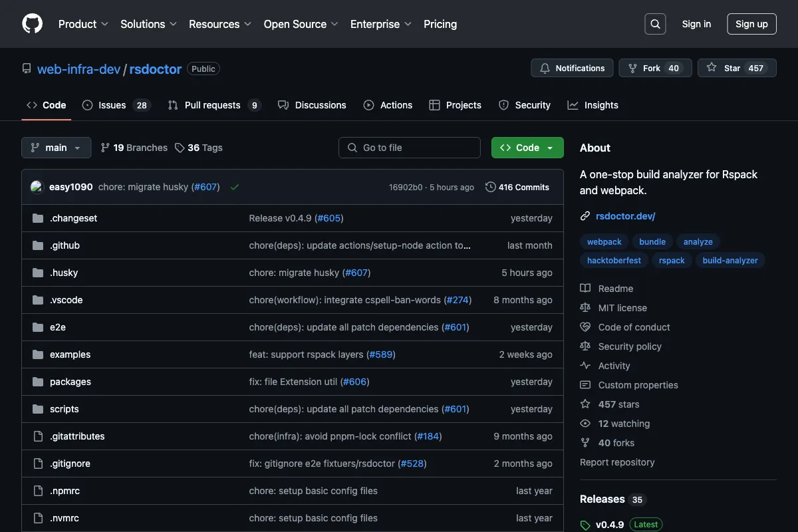Viewport: 798px width, 532px height.
Task: Click the e2e folder icon
Action: pyautogui.click(x=38, y=327)
